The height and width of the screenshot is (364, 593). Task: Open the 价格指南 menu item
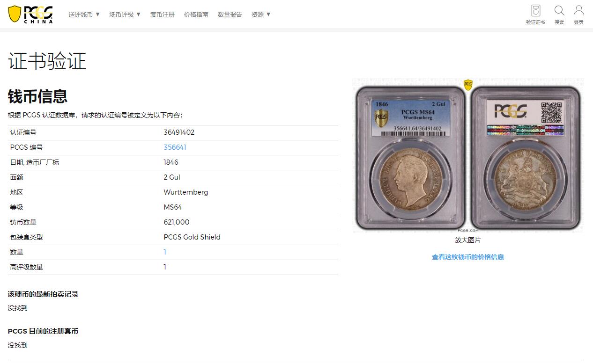point(196,15)
